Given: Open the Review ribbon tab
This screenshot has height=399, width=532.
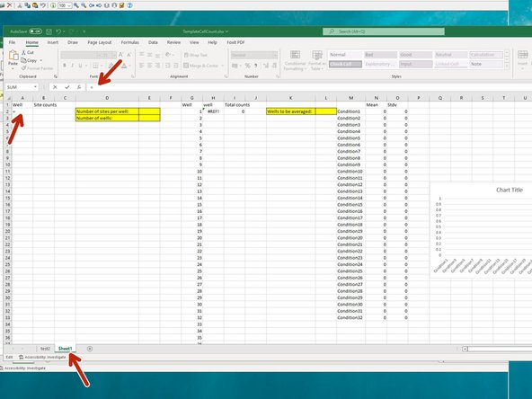Looking at the screenshot, I should (173, 42).
